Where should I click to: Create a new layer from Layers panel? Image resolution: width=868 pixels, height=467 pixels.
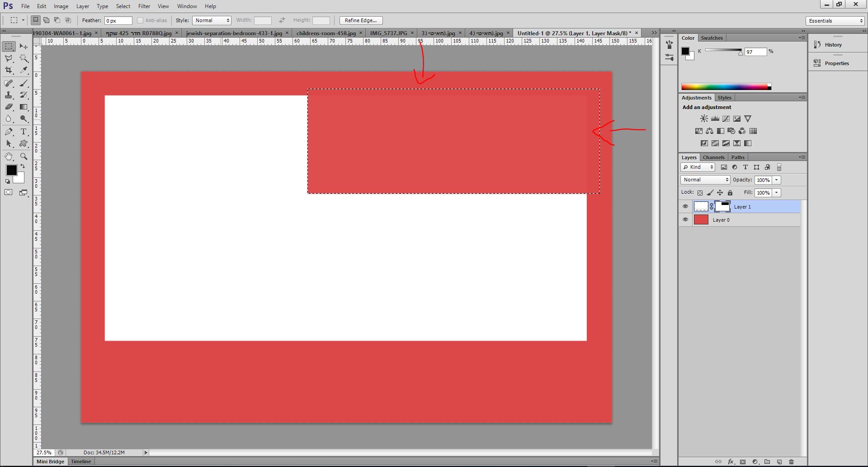coord(779,462)
